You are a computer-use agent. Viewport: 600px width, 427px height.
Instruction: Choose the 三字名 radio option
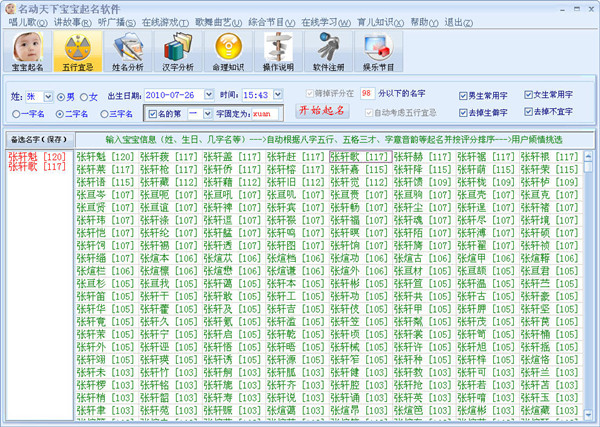click(x=103, y=114)
